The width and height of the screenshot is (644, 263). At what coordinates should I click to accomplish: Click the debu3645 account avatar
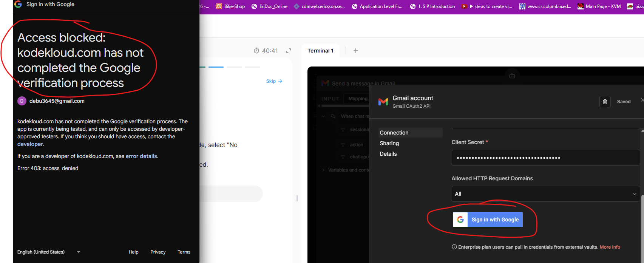pyautogui.click(x=22, y=101)
